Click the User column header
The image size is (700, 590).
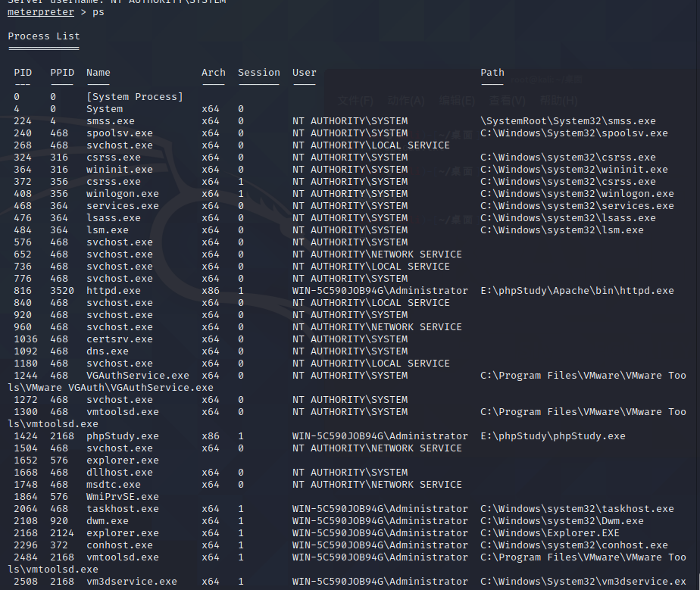(x=304, y=72)
